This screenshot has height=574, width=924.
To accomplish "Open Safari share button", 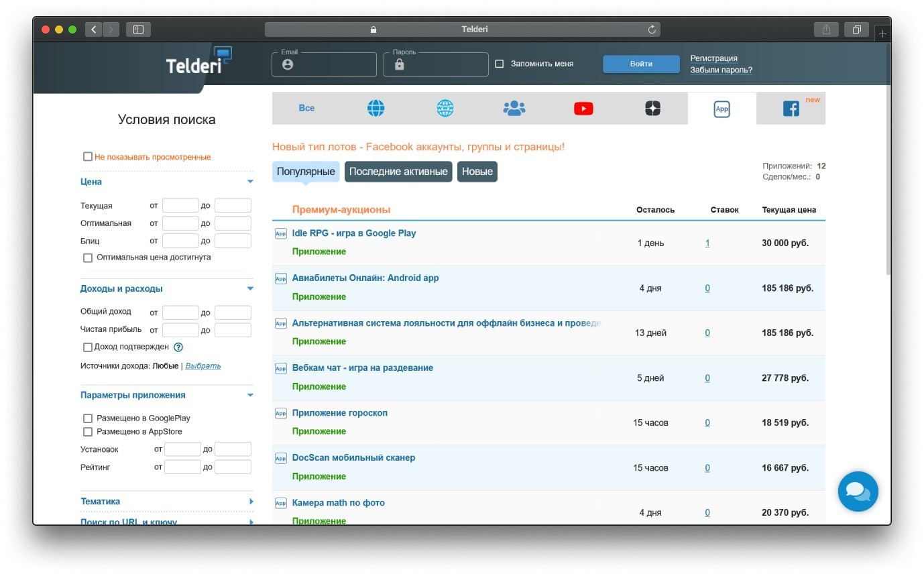I will 826,30.
